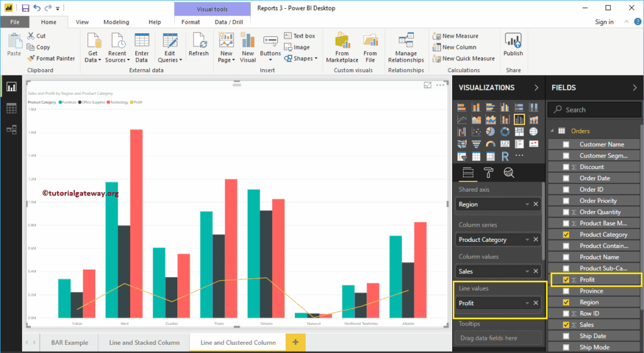Uncheck the Profit field checkbox
The height and width of the screenshot is (353, 644).
[566, 280]
